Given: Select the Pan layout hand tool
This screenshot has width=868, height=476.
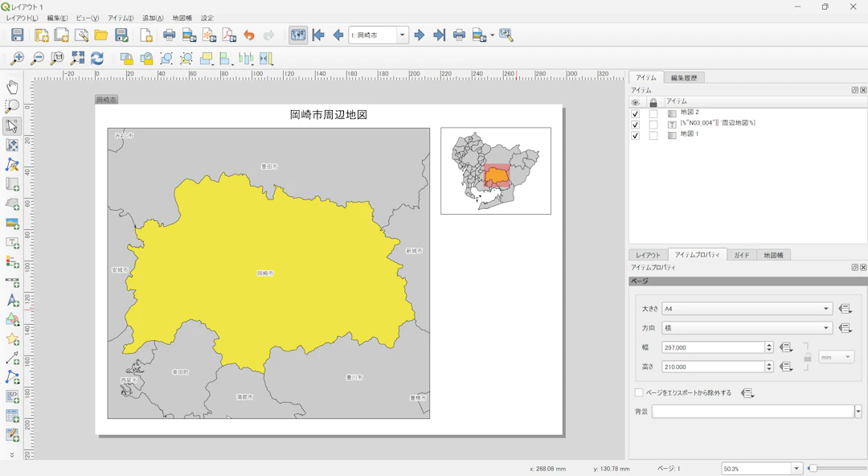Looking at the screenshot, I should pos(12,87).
